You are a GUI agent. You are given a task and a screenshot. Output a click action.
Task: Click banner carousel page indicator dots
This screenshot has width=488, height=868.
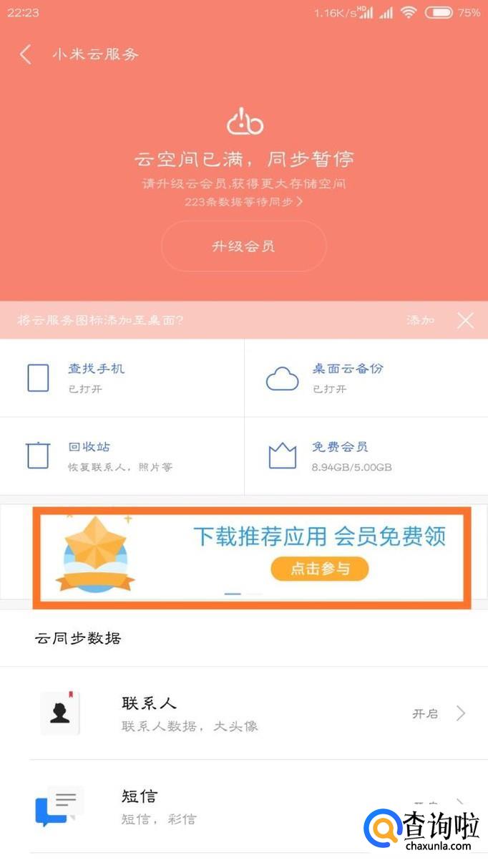tap(243, 594)
